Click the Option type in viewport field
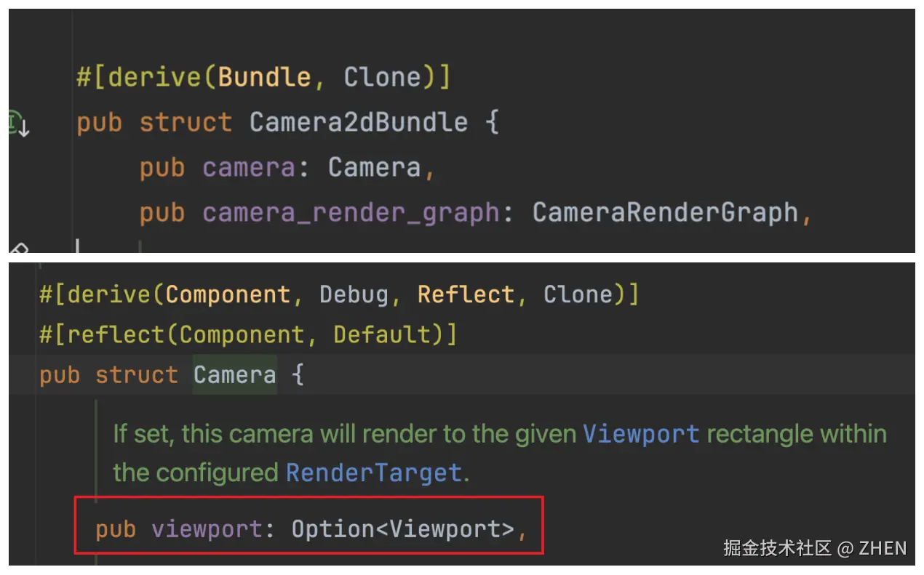This screenshot has height=575, width=924. [x=333, y=529]
